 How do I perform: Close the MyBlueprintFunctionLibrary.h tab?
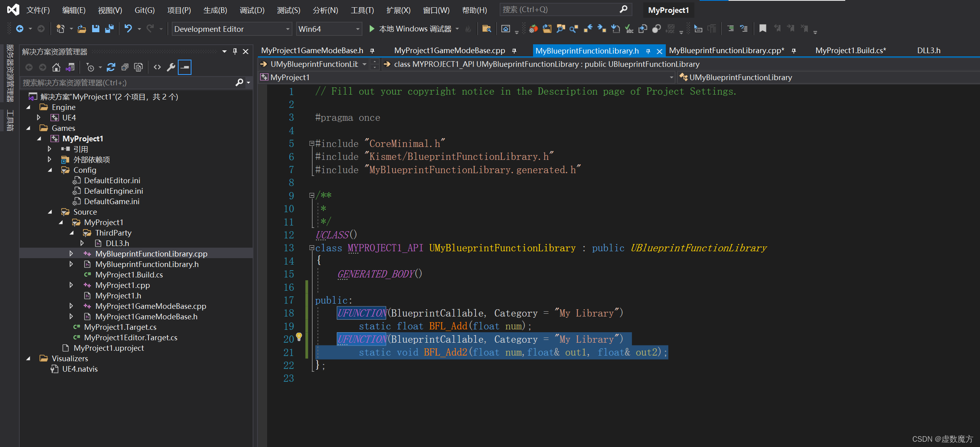pyautogui.click(x=659, y=51)
